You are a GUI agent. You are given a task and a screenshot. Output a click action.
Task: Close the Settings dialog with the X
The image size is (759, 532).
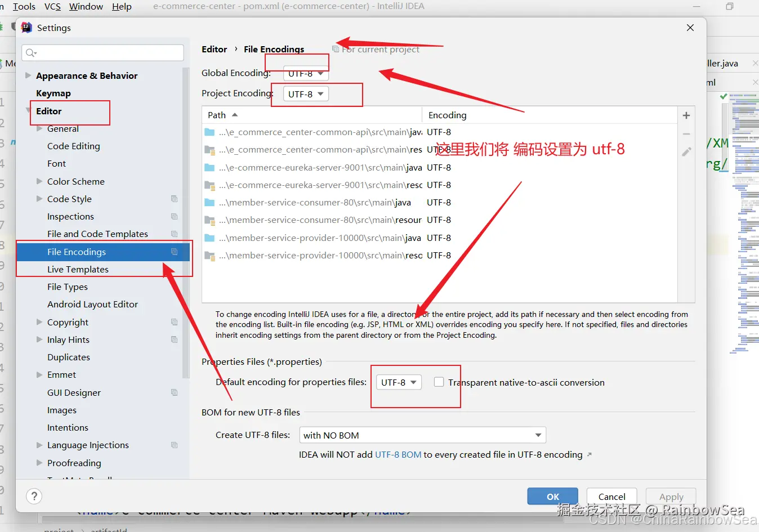(690, 28)
